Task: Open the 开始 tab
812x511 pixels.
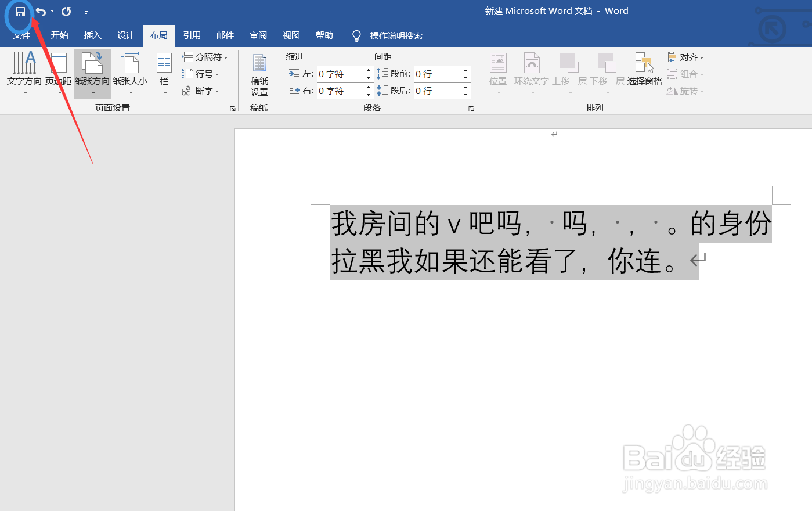Action: 60,35
